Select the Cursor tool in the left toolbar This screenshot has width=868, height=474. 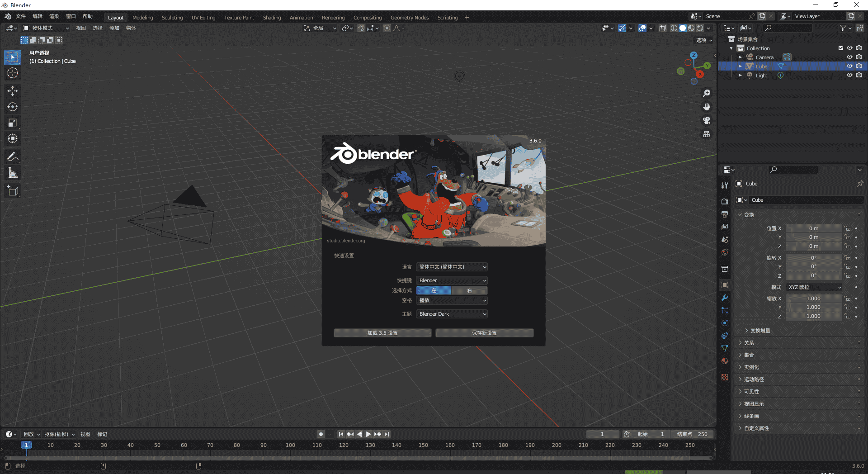pos(13,73)
